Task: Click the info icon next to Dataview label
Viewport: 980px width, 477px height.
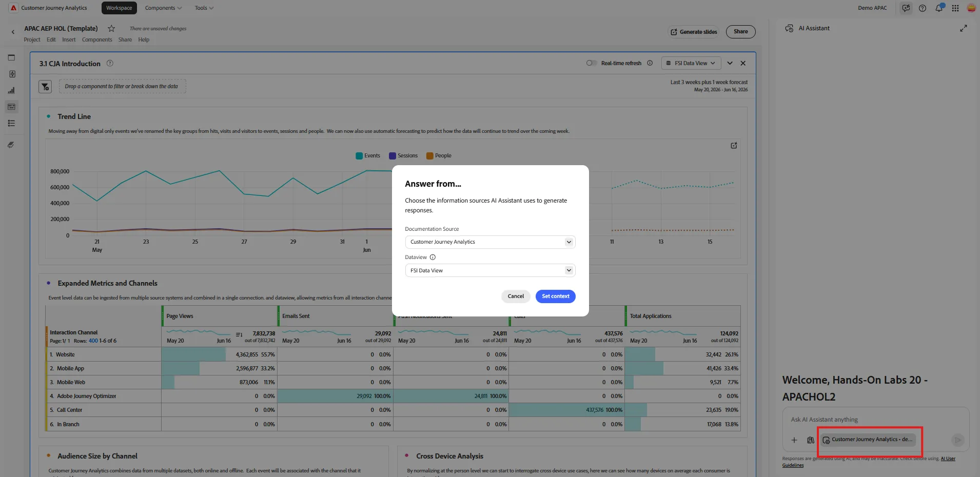Action: [433, 257]
